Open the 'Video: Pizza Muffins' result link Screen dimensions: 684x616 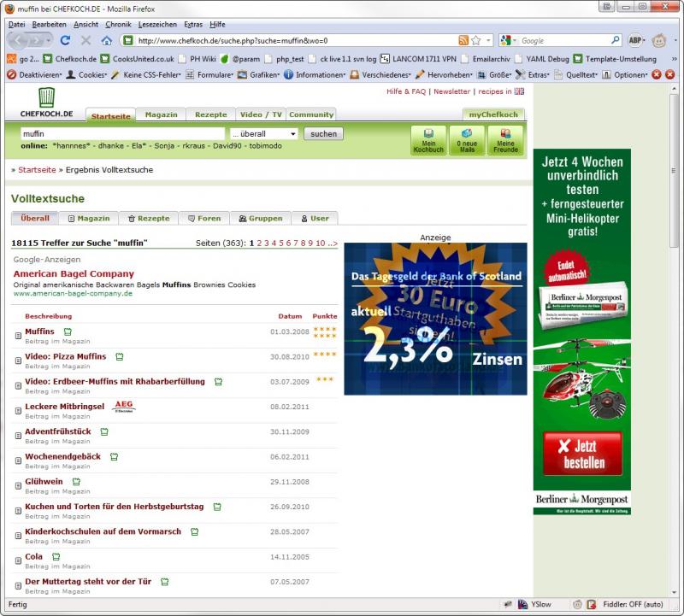coord(66,356)
